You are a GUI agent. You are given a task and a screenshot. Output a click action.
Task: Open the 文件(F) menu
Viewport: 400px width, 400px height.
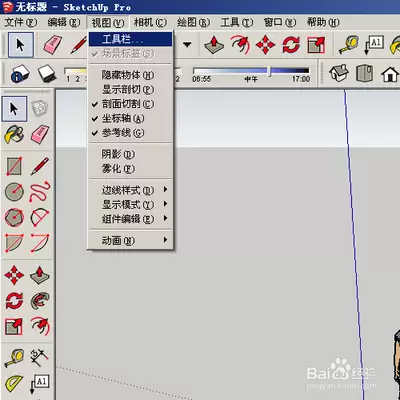pyautogui.click(x=21, y=23)
